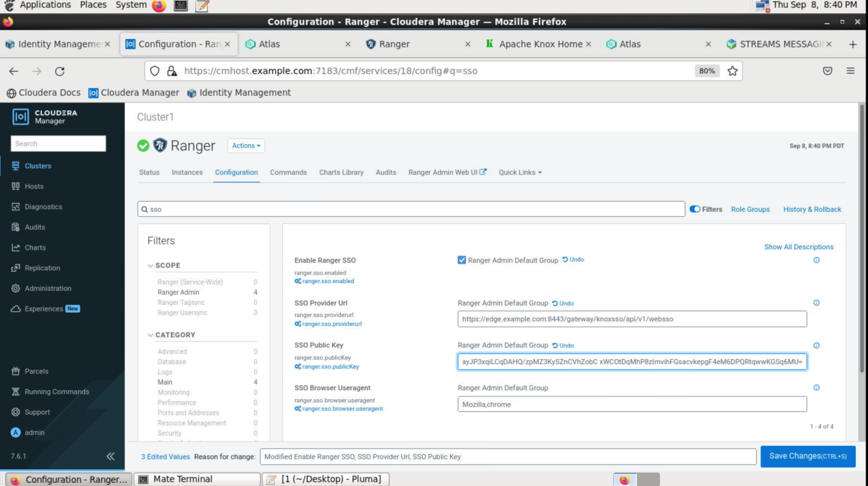
Task: Open Ranger Admin Web UI link
Action: pyautogui.click(x=448, y=173)
